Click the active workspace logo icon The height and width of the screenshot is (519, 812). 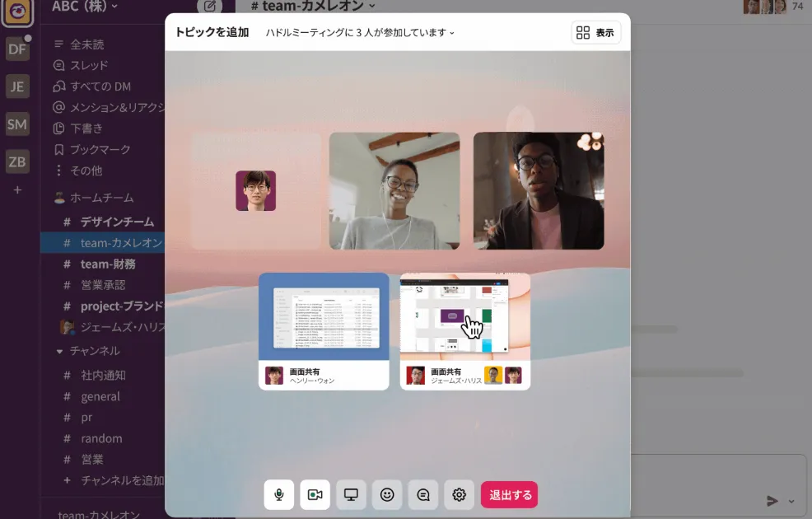click(17, 12)
